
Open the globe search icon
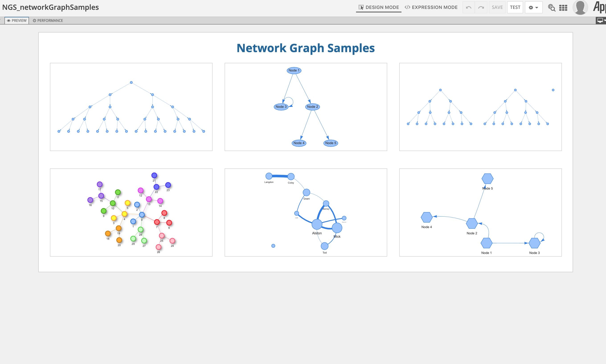pos(552,8)
